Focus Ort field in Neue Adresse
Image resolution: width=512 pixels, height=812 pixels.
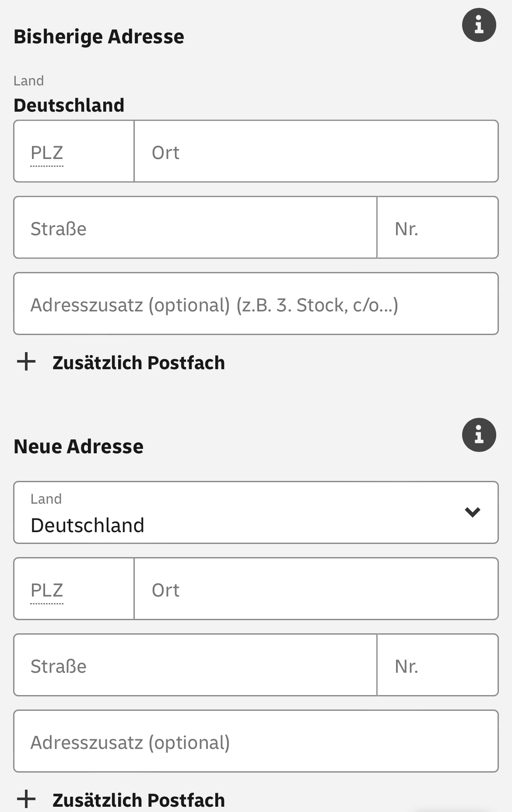pyautogui.click(x=316, y=589)
